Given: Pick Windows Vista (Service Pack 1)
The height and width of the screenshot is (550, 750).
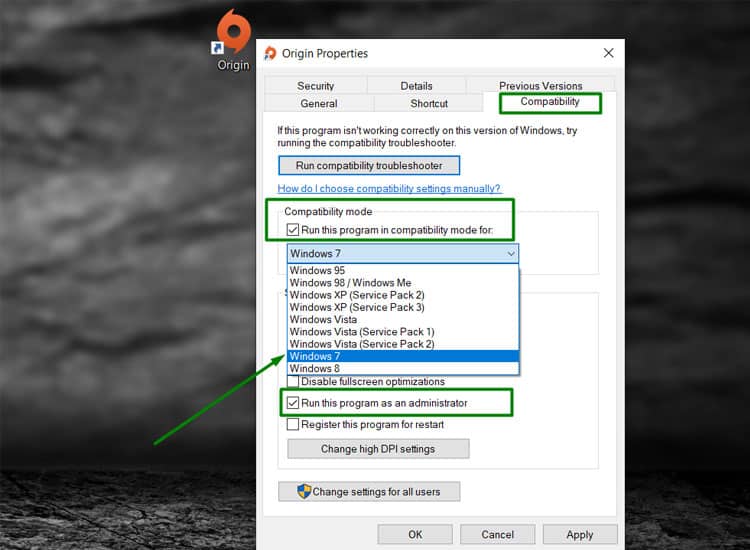Looking at the screenshot, I should pyautogui.click(x=403, y=332).
